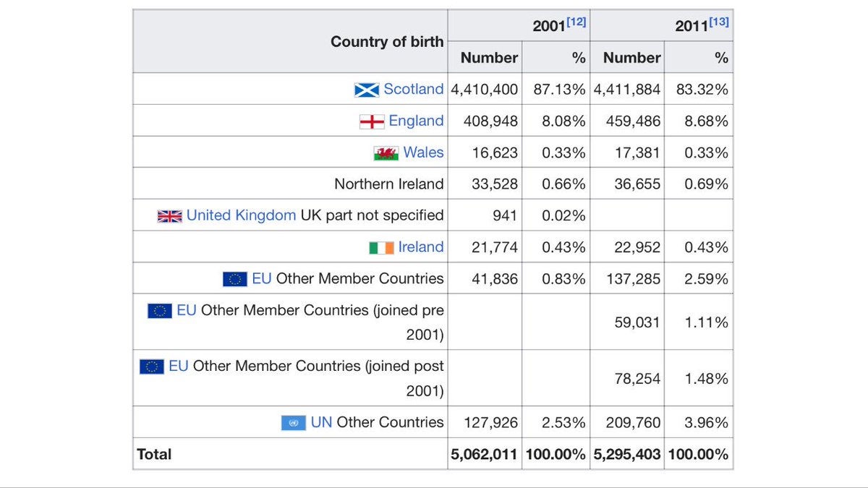Viewport: 868px width, 488px height.
Task: Click the Union Jack flag icon
Action: (170, 216)
